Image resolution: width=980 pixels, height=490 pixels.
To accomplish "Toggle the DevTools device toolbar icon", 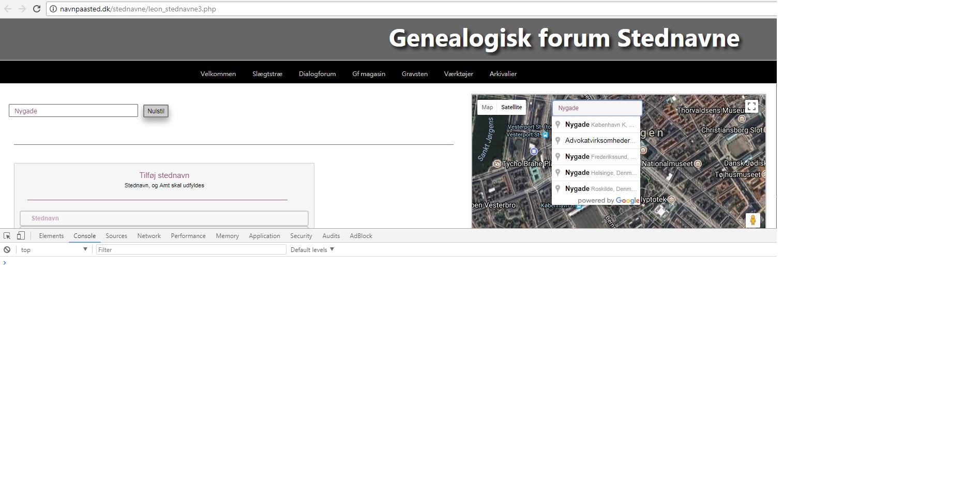I will pos(21,236).
